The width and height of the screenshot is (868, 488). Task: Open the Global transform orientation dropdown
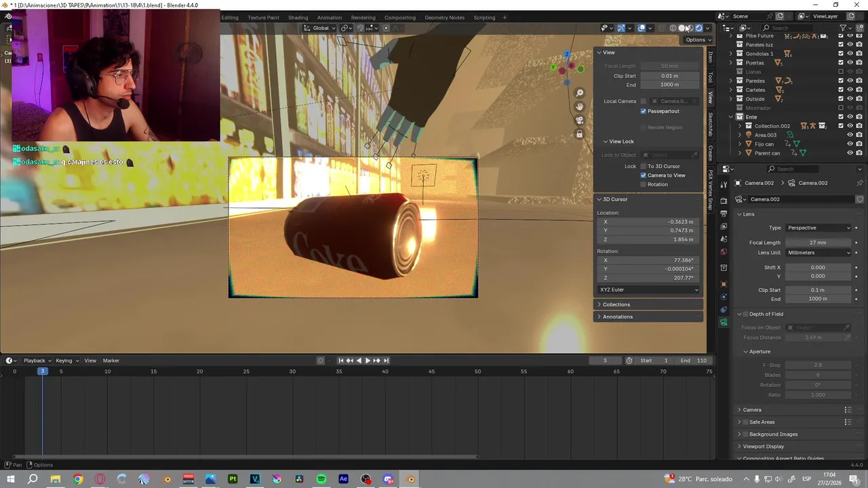[321, 28]
